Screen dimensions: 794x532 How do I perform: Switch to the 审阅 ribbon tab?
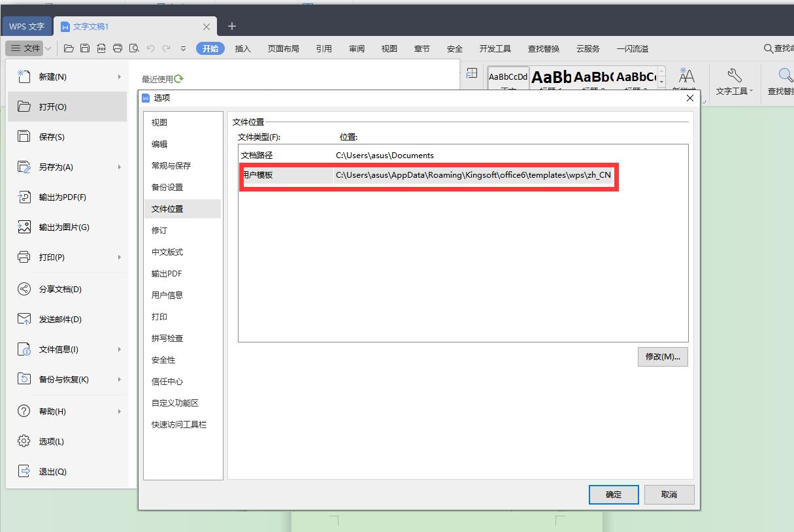tap(356, 48)
